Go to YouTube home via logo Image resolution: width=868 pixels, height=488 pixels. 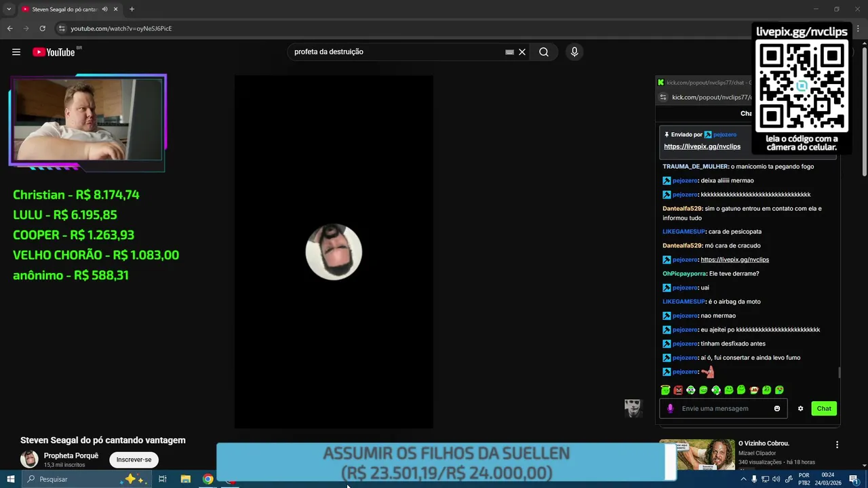coord(54,52)
